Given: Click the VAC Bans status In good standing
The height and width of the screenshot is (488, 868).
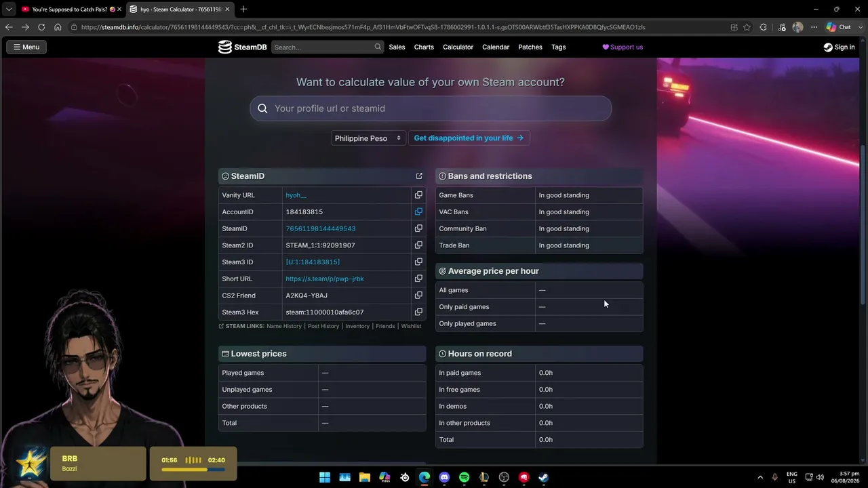Looking at the screenshot, I should pos(564,211).
